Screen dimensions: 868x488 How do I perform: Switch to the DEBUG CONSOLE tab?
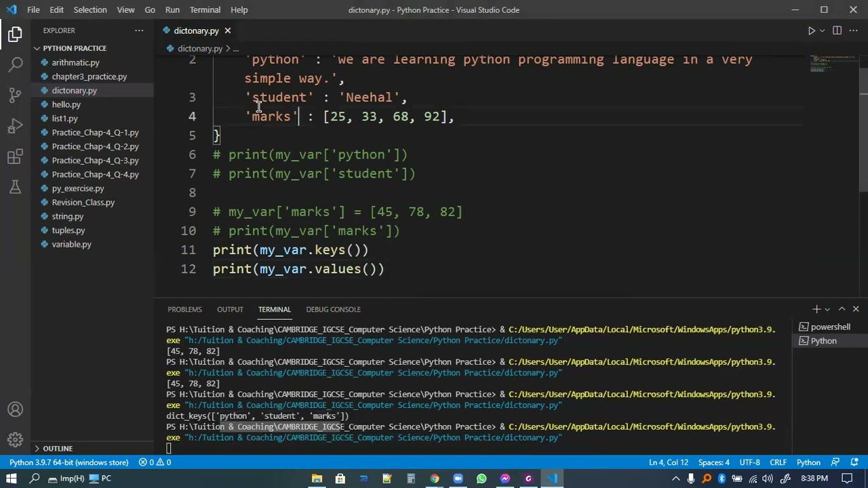333,309
